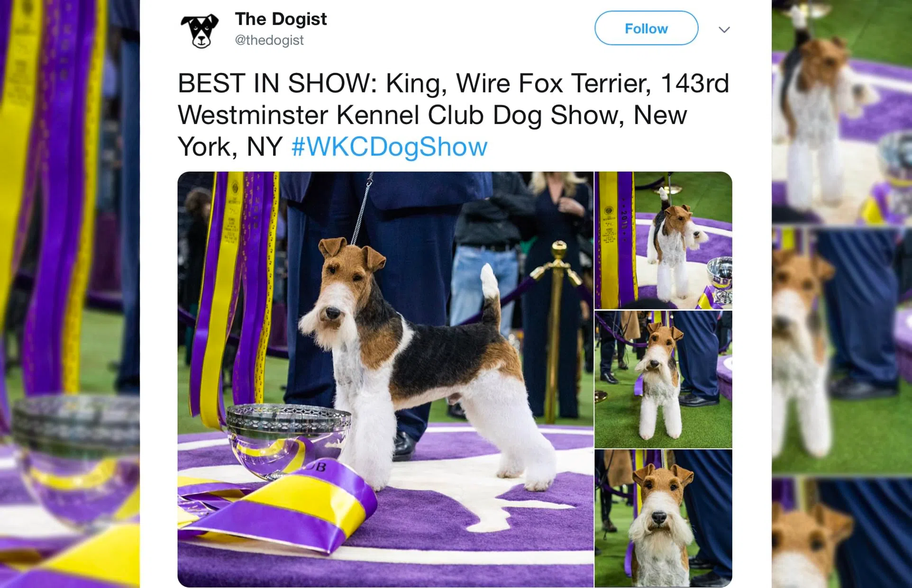Click the blurred right background panel
Viewport: 912px width, 588px height.
coord(842,294)
